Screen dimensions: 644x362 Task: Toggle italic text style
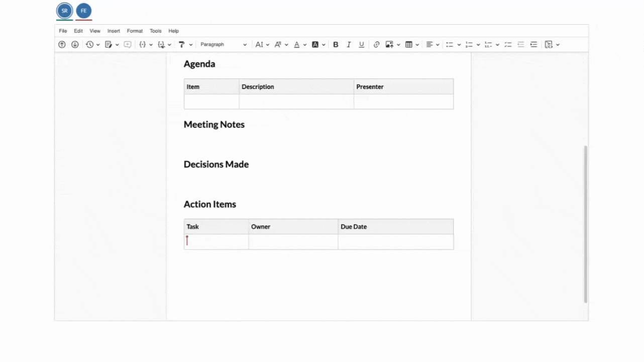pos(349,45)
